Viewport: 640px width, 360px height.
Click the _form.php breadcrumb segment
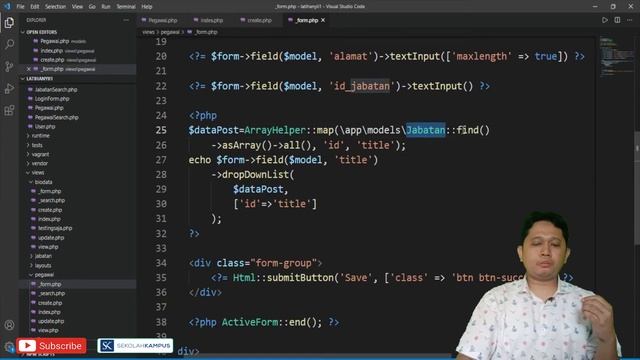[x=206, y=32]
